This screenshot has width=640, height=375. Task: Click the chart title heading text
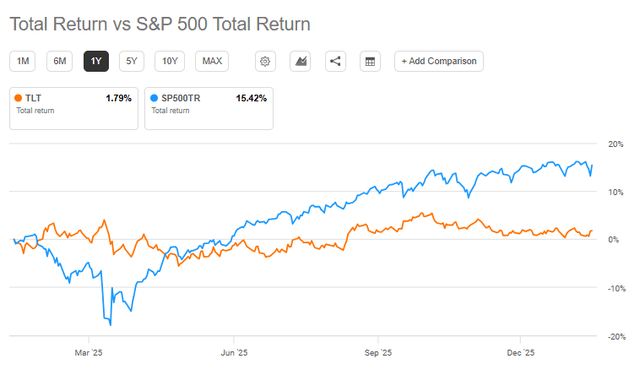click(x=160, y=24)
